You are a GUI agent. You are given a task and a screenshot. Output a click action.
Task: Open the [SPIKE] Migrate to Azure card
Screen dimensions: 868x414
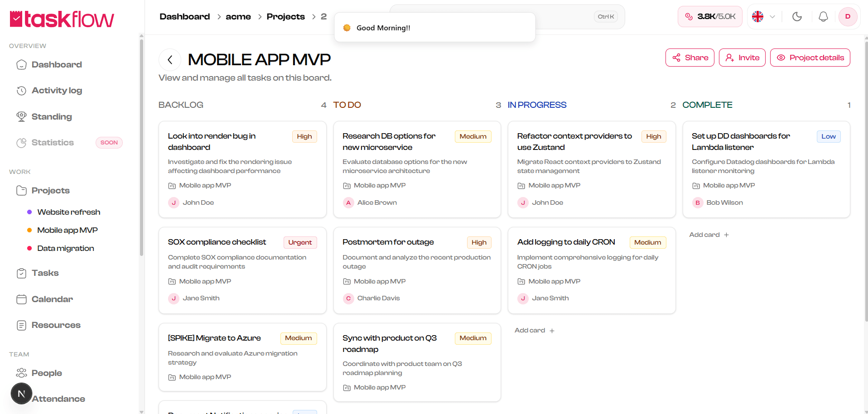click(242, 357)
